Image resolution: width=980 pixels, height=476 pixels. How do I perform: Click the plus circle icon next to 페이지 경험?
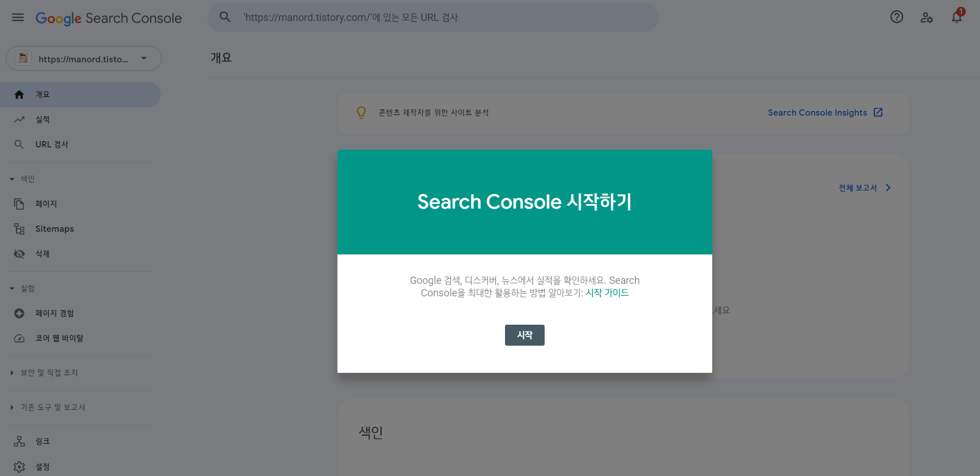19,313
